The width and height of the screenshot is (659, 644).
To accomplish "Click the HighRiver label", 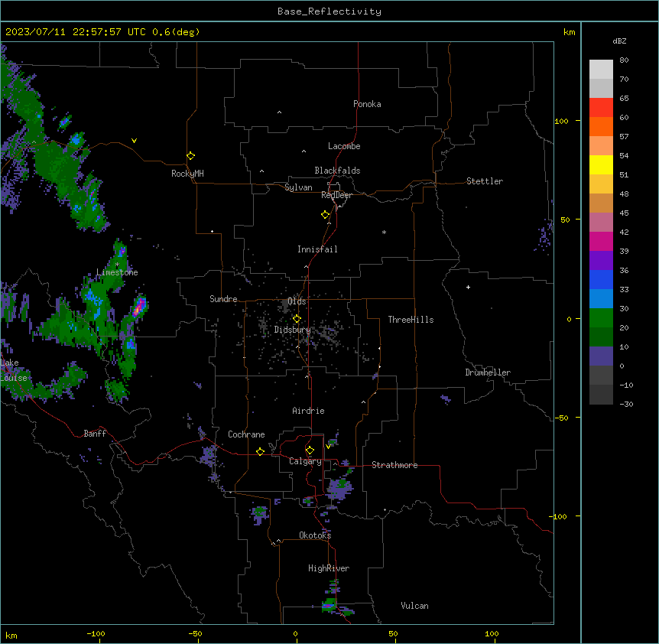I will pyautogui.click(x=329, y=568).
